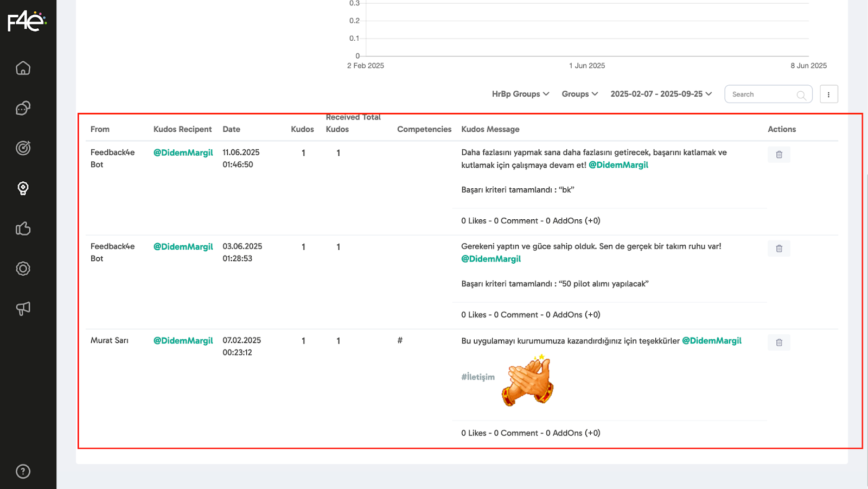Delete the 03.06.2025 kudos entry
Image resolution: width=868 pixels, height=489 pixels.
[778, 249]
